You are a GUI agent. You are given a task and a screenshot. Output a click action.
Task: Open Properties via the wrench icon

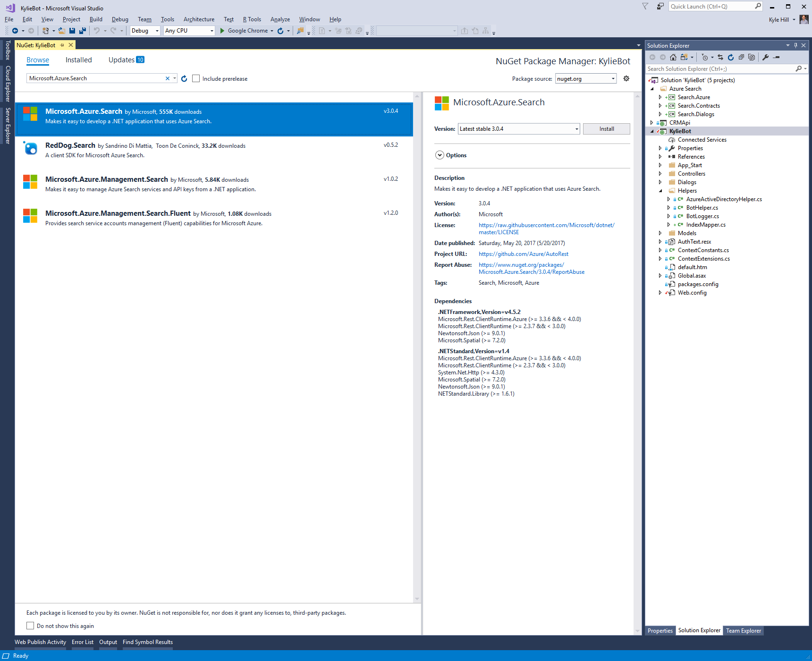765,57
